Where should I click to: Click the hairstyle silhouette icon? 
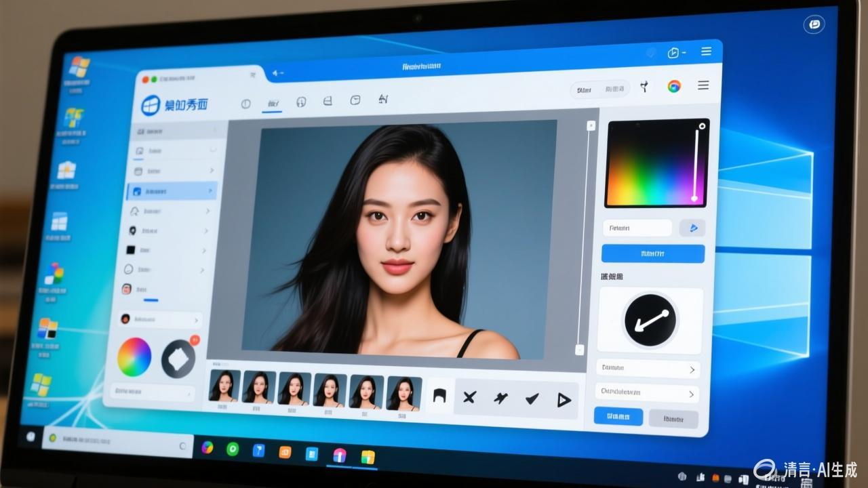pyautogui.click(x=439, y=395)
